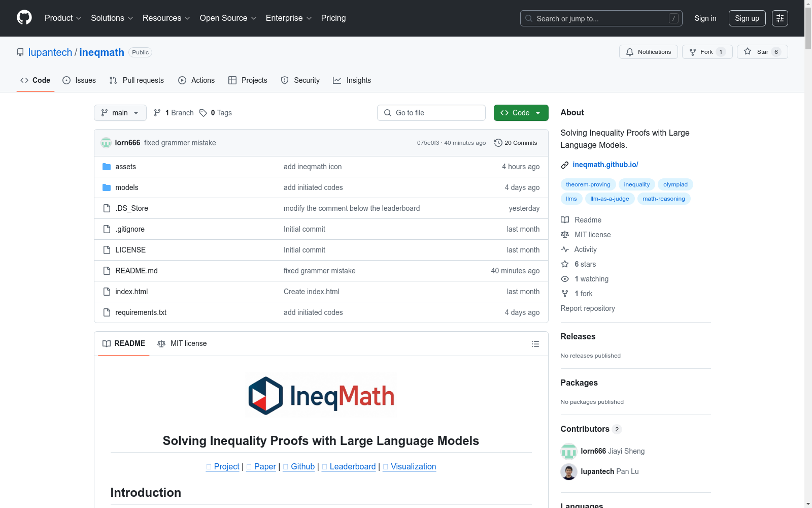Click the index.html file icon

107,292
